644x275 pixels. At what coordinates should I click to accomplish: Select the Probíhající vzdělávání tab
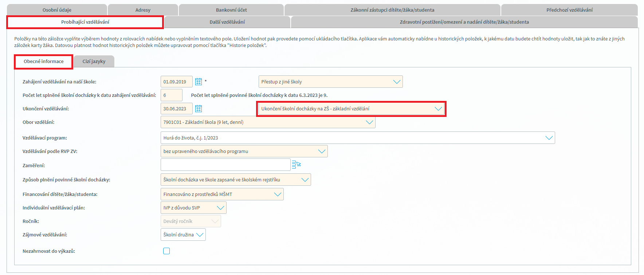pos(85,22)
